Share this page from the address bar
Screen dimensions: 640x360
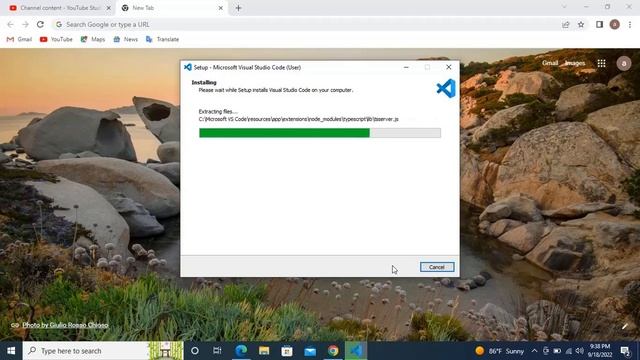point(566,24)
